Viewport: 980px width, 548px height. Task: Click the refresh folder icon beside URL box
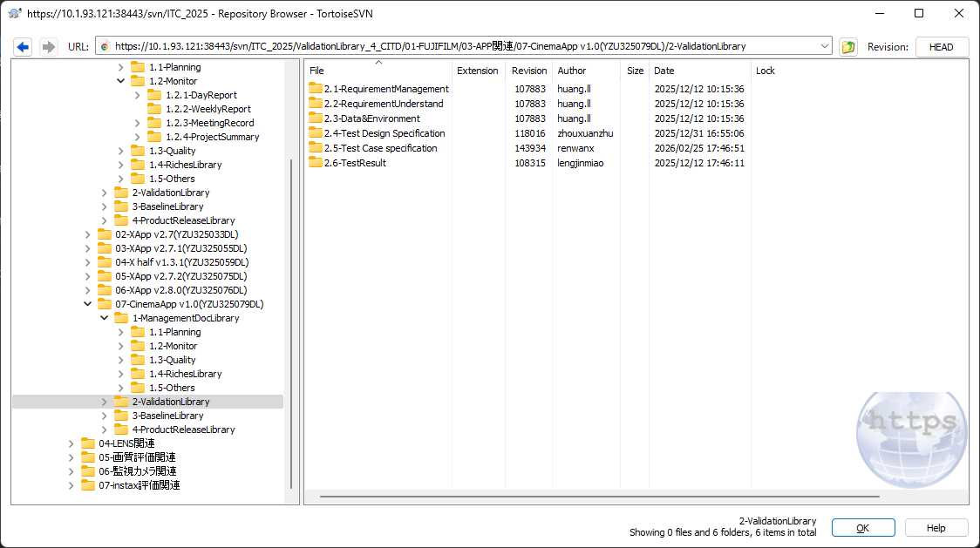tap(848, 47)
